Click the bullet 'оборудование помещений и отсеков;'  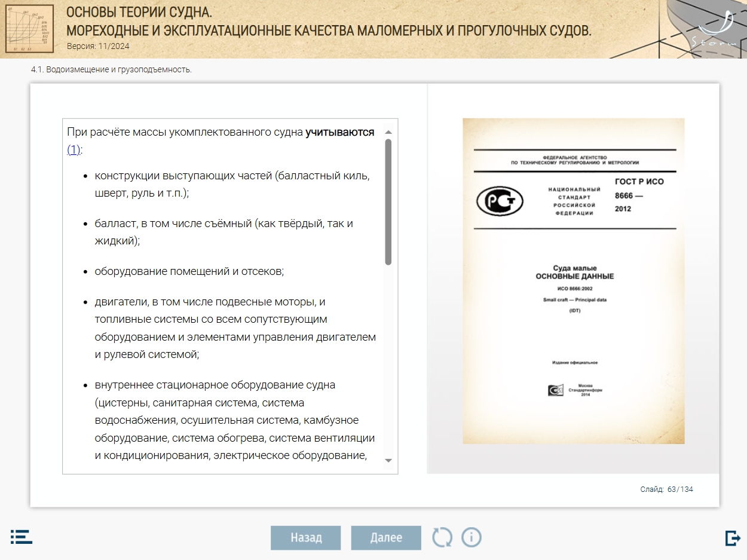189,271
